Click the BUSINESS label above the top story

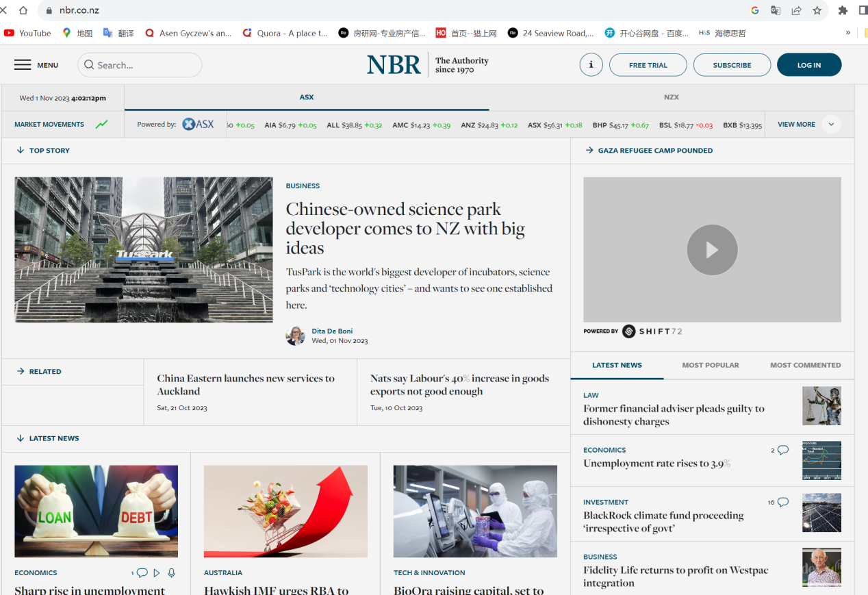[303, 186]
